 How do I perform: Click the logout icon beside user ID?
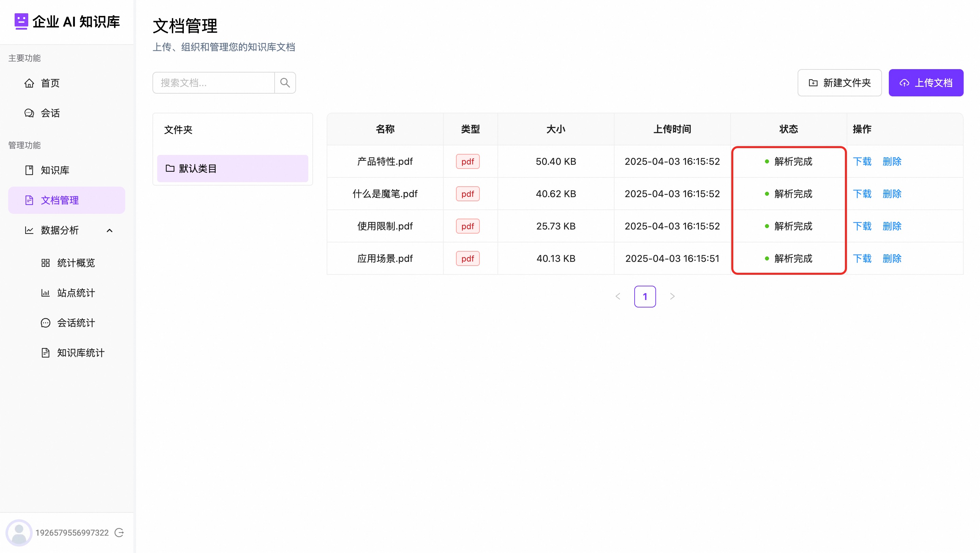tap(119, 533)
